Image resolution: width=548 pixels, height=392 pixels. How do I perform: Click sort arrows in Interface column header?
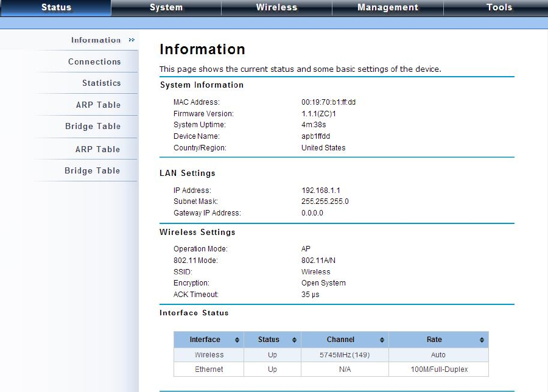[x=237, y=340]
